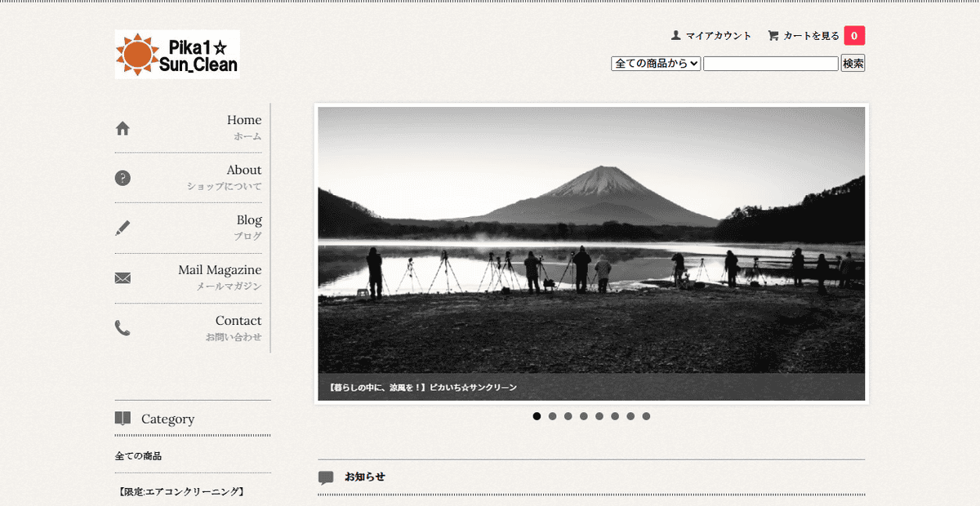Click the Blog pencil icon

click(x=122, y=228)
